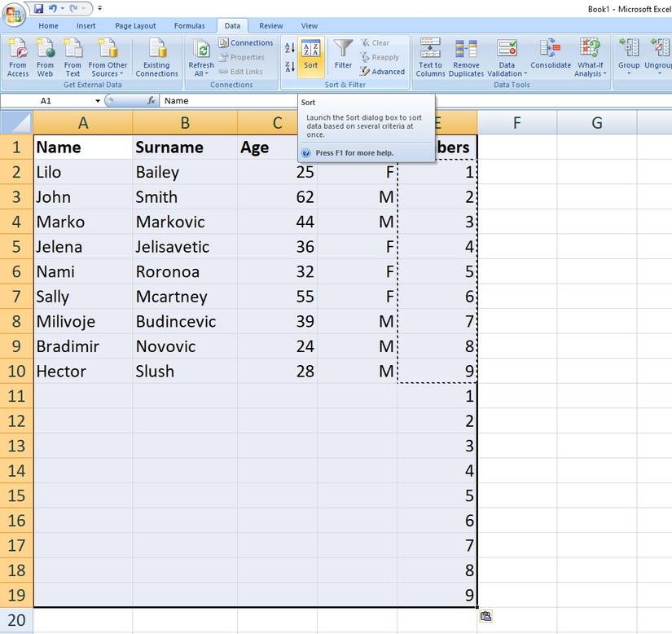
Task: Click the cell containing "Surname"
Action: (185, 147)
